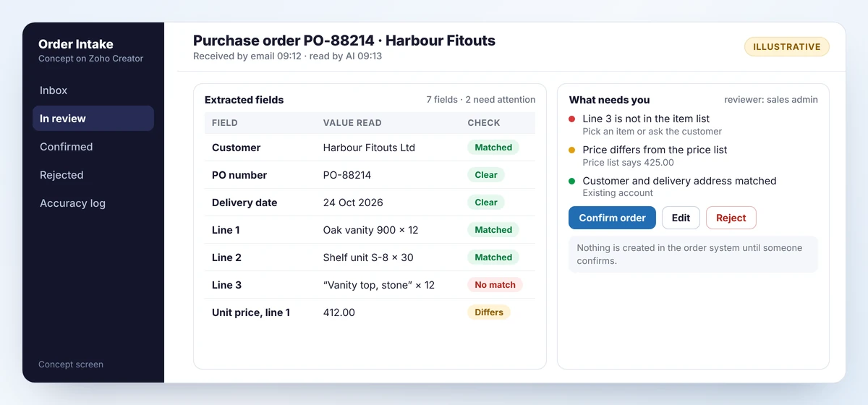Reject the purchase order
Screen dimensions: 868x405
(731, 218)
